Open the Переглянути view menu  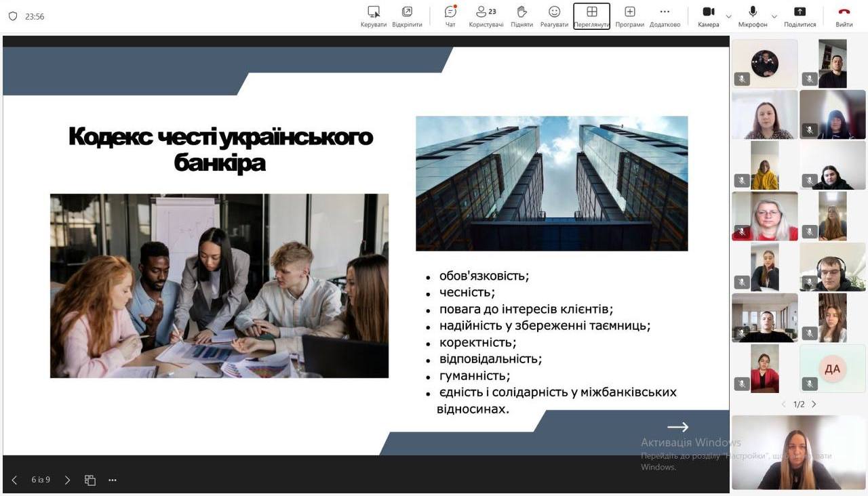(x=591, y=16)
